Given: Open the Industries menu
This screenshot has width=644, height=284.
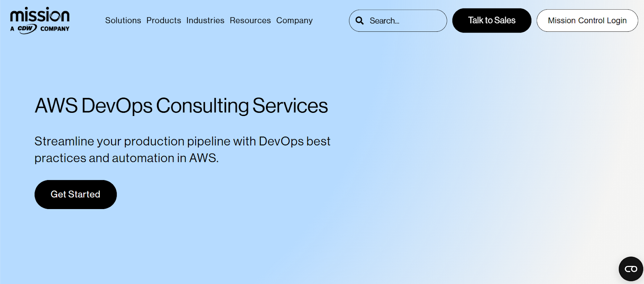Looking at the screenshot, I should 205,21.
